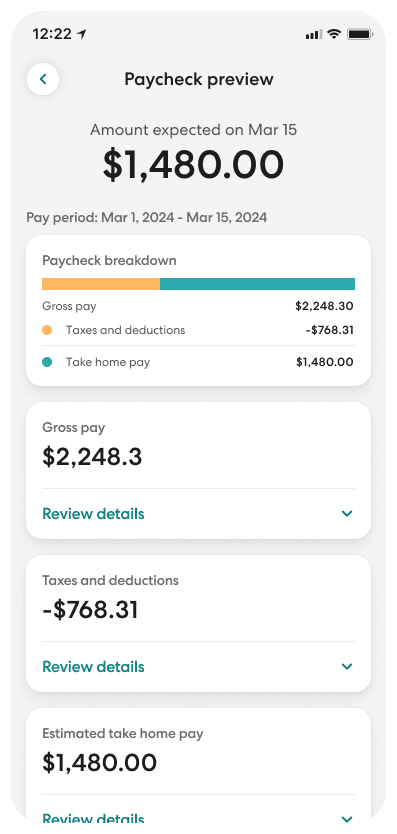
Task: Expand Gross pay details chevron
Action: [x=347, y=514]
